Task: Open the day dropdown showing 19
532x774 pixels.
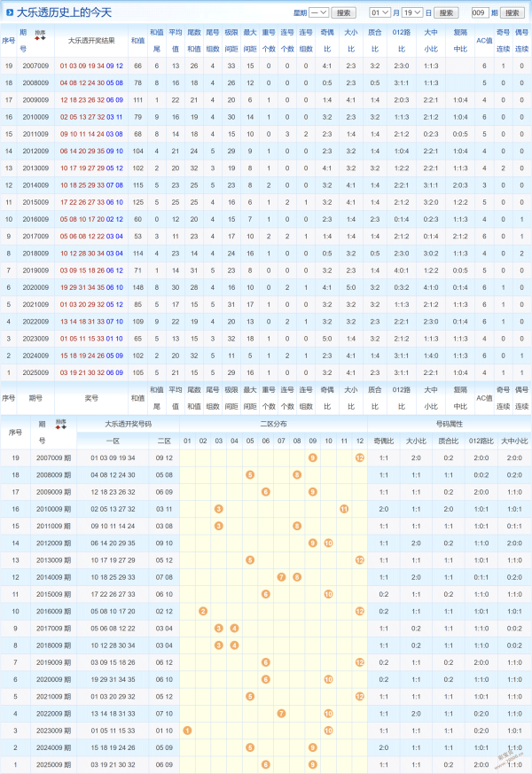Action: [x=412, y=13]
